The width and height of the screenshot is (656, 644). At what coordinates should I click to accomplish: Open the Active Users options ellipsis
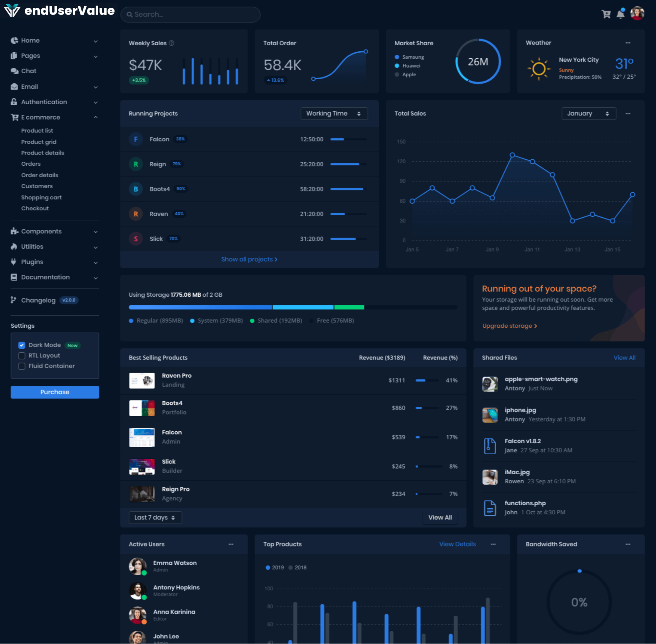tap(231, 544)
